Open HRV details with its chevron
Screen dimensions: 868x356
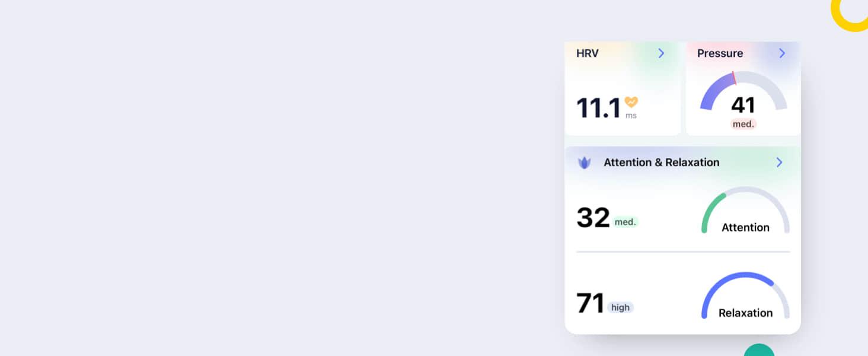[661, 53]
